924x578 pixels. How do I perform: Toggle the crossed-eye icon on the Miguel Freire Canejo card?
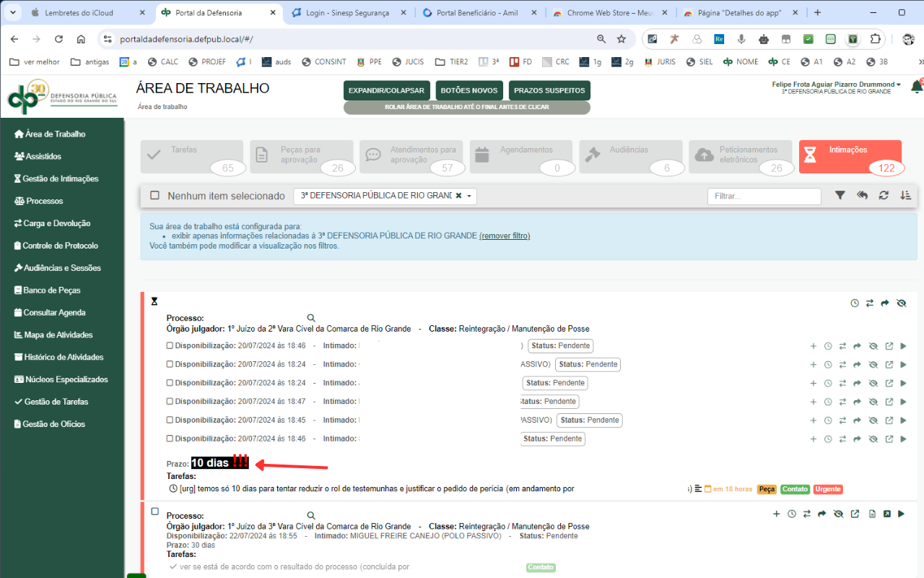[x=839, y=514]
